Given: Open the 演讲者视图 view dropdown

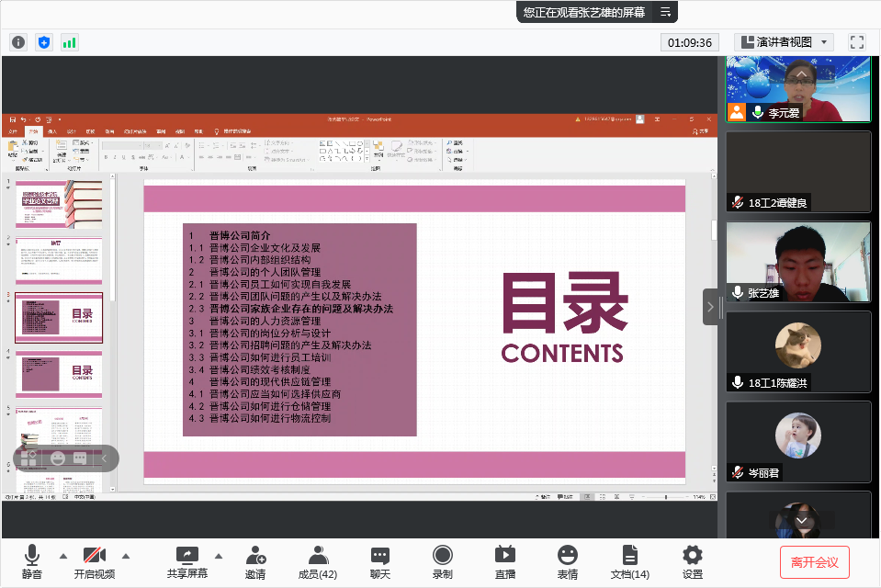Looking at the screenshot, I should click(784, 42).
